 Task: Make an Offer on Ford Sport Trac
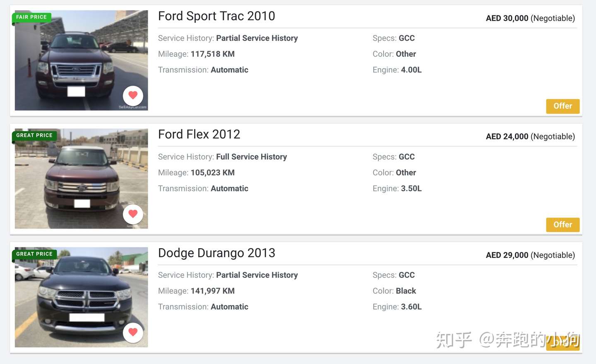[563, 106]
